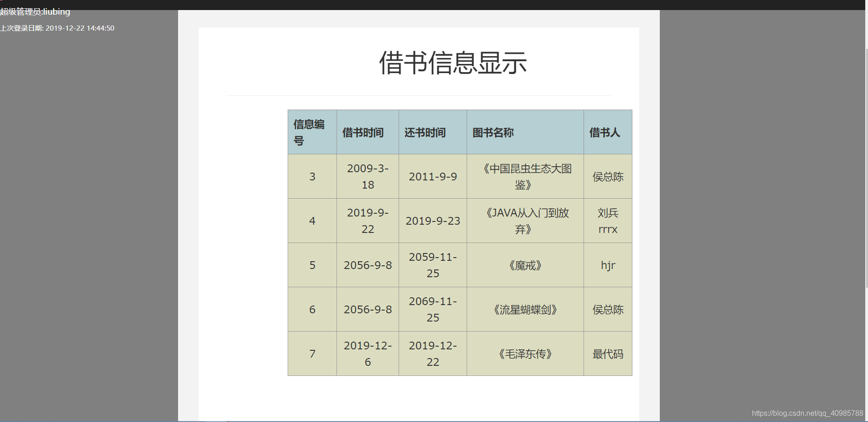The width and height of the screenshot is (868, 422).
Task: Click the book title 《毛泽东传》
Action: pos(525,353)
